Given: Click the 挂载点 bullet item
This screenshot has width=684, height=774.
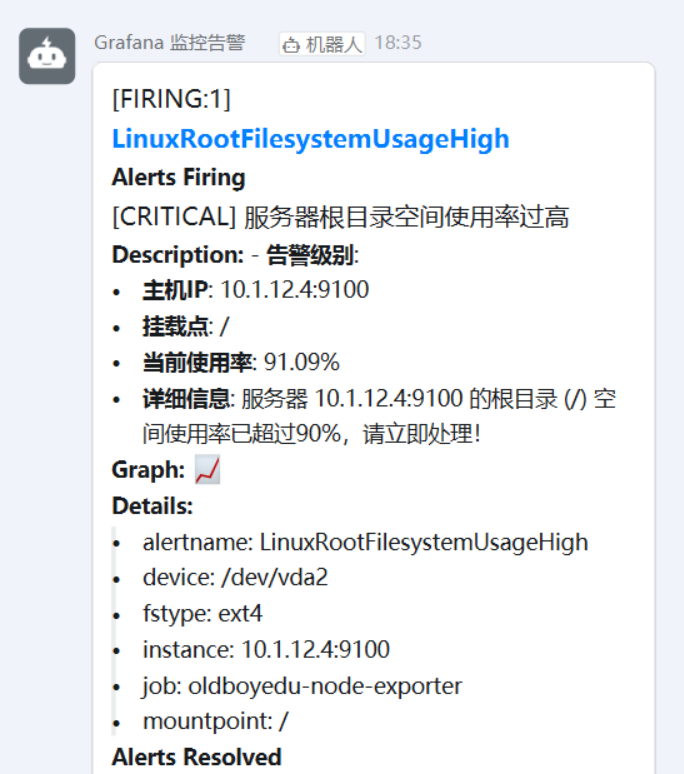Looking at the screenshot, I should (186, 326).
